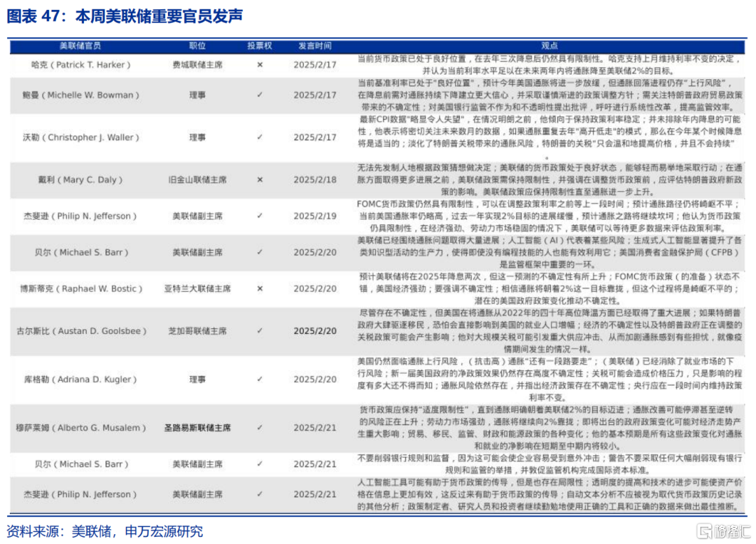Click the "职位" column header
This screenshot has width=756, height=544.
[x=197, y=46]
